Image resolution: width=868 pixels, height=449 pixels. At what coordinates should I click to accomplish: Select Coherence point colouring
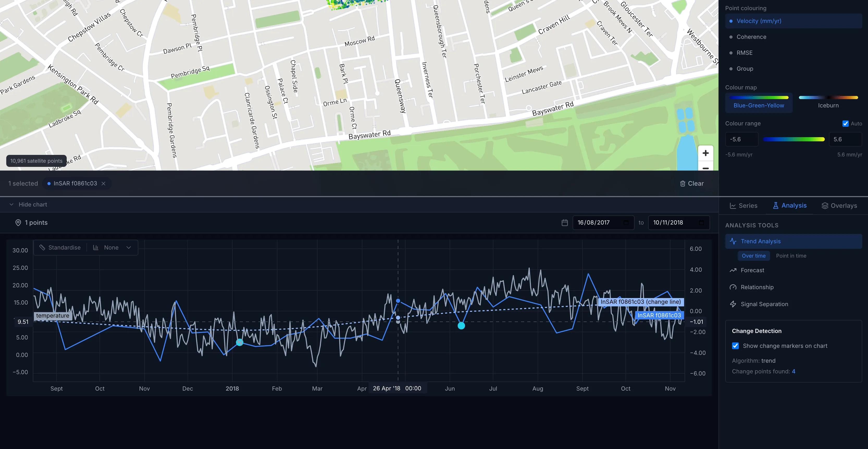[x=793, y=37]
